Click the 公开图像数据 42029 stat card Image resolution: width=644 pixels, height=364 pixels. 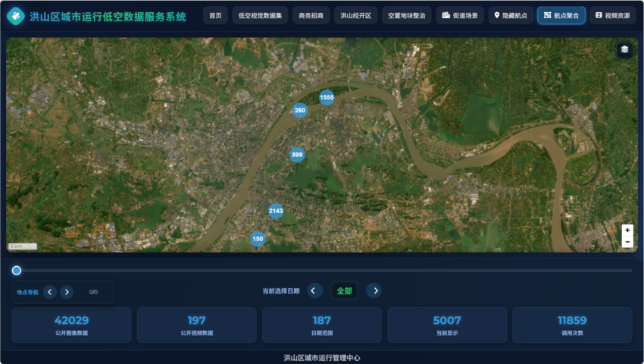pyautogui.click(x=71, y=325)
